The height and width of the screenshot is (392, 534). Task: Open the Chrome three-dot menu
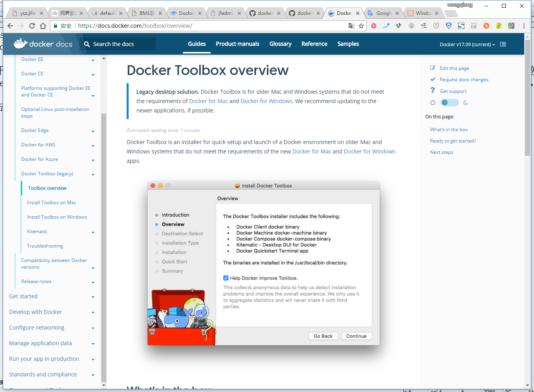tap(524, 26)
